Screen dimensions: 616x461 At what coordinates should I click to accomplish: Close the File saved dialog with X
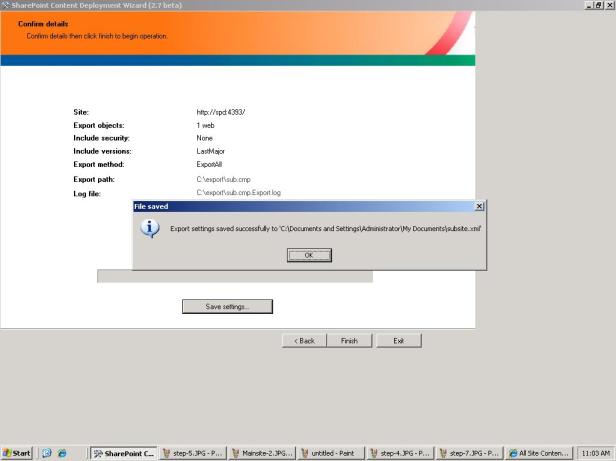[x=479, y=205]
